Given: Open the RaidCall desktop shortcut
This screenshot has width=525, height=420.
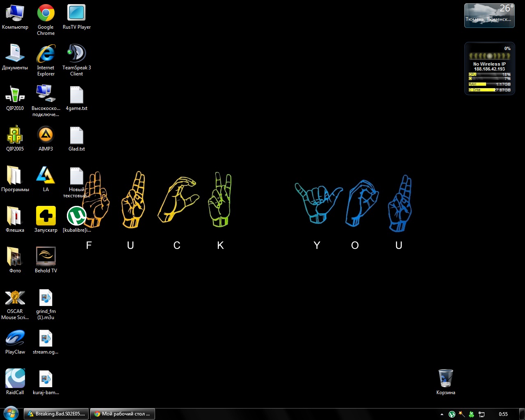Looking at the screenshot, I should 15,378.
